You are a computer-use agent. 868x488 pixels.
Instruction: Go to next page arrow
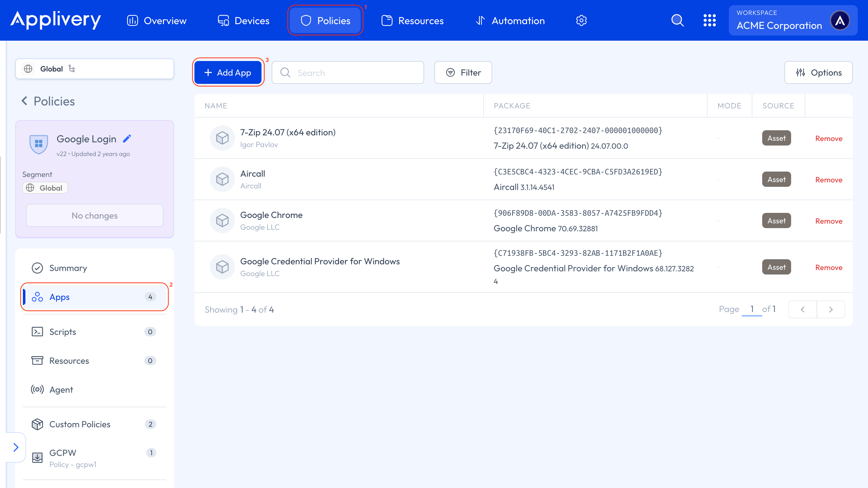coord(831,309)
